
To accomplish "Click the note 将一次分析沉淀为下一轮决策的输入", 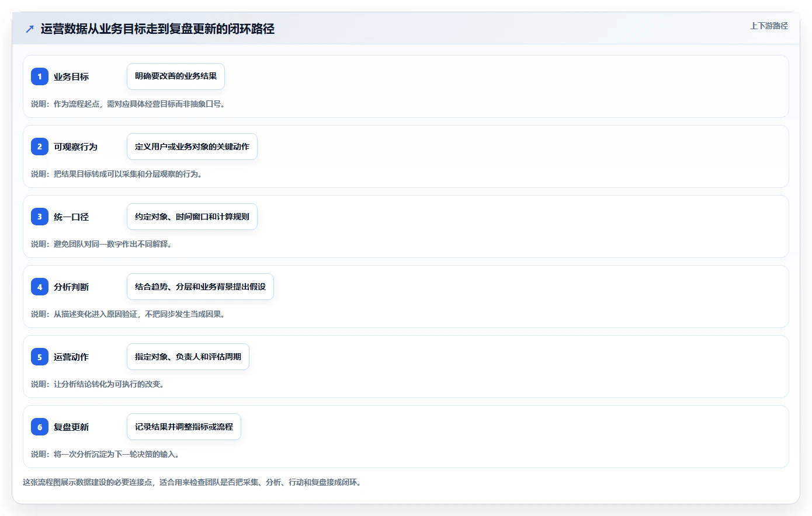I will coord(105,454).
